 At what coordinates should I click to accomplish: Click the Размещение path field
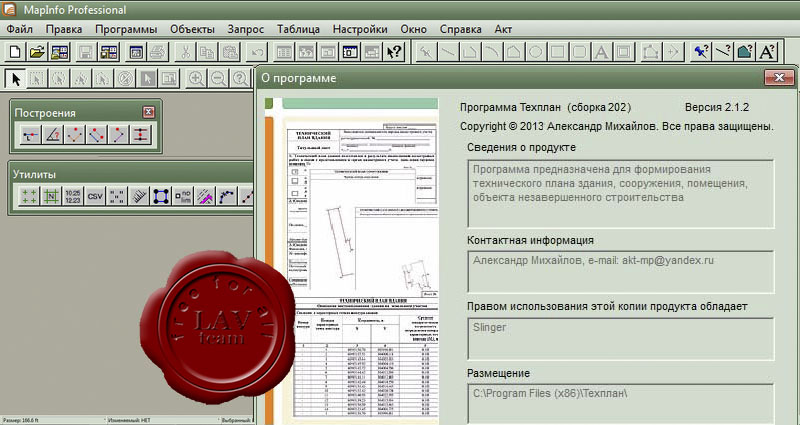[x=620, y=404]
